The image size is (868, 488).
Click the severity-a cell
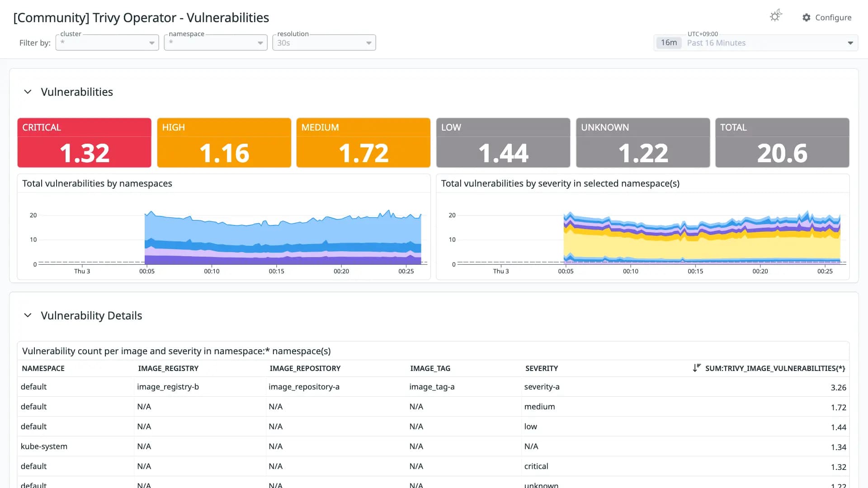pyautogui.click(x=542, y=387)
